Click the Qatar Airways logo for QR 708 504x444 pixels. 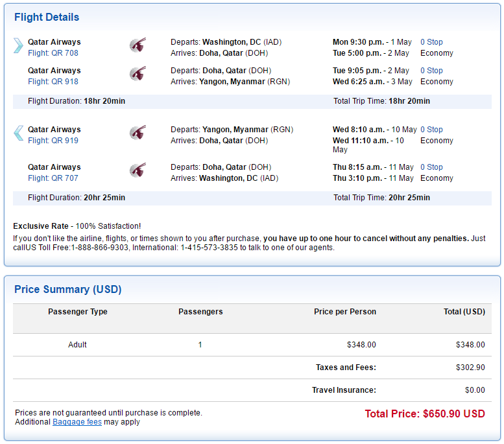138,45
